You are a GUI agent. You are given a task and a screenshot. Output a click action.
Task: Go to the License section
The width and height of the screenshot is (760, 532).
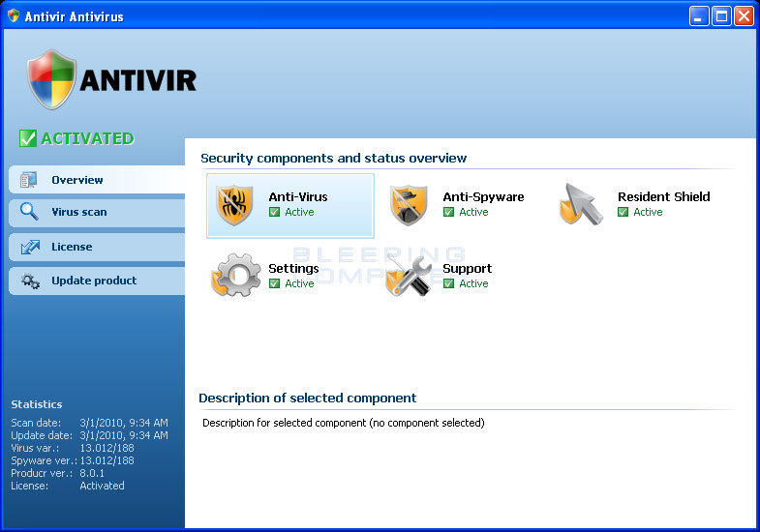click(x=97, y=247)
